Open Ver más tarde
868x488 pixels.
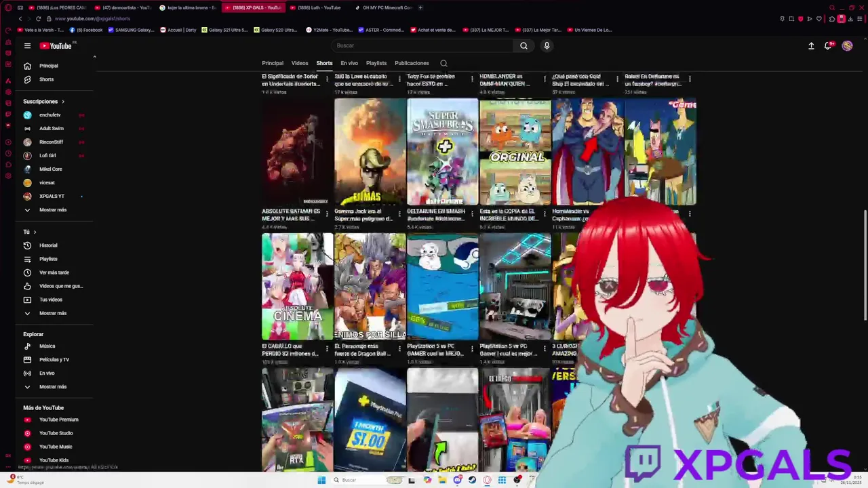(54, 272)
